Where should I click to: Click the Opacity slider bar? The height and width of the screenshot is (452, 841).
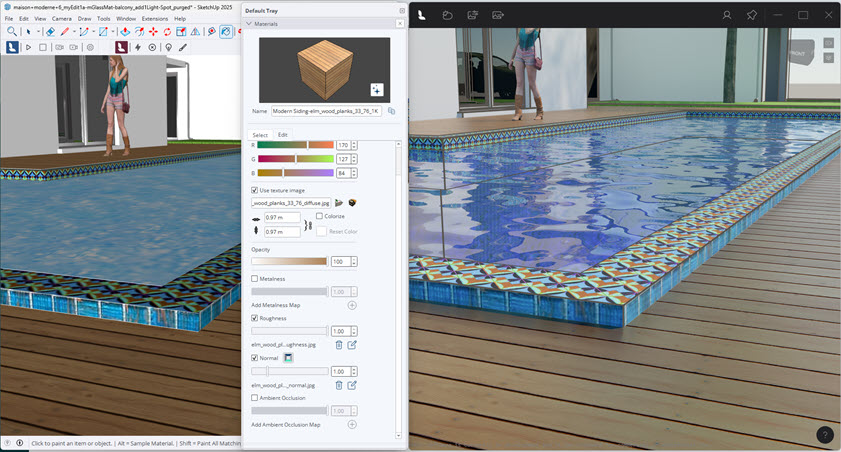288,261
